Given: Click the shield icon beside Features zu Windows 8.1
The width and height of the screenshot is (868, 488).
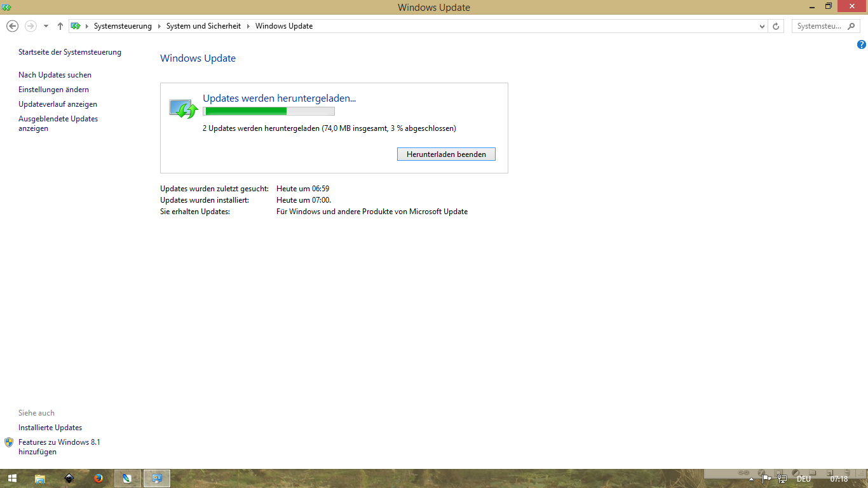Looking at the screenshot, I should click(x=9, y=442).
